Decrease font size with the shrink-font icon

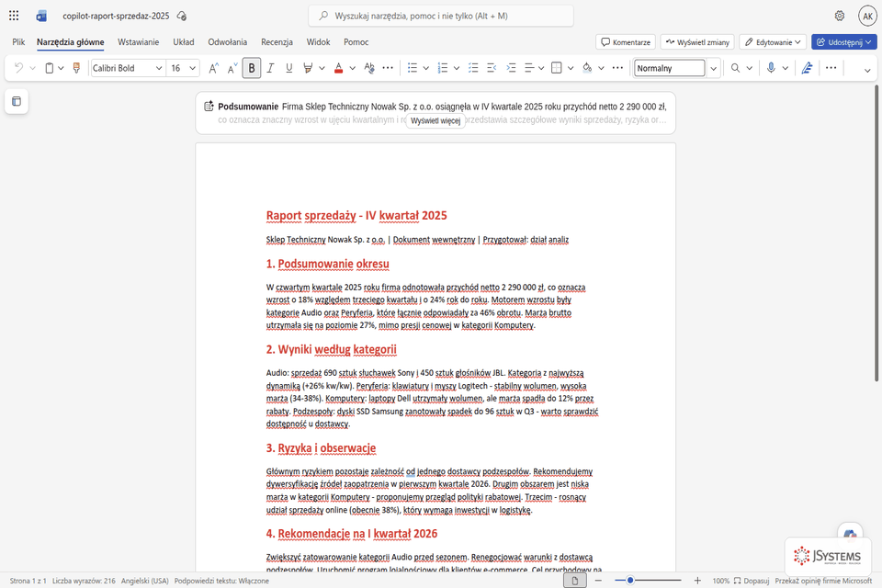pyautogui.click(x=232, y=68)
